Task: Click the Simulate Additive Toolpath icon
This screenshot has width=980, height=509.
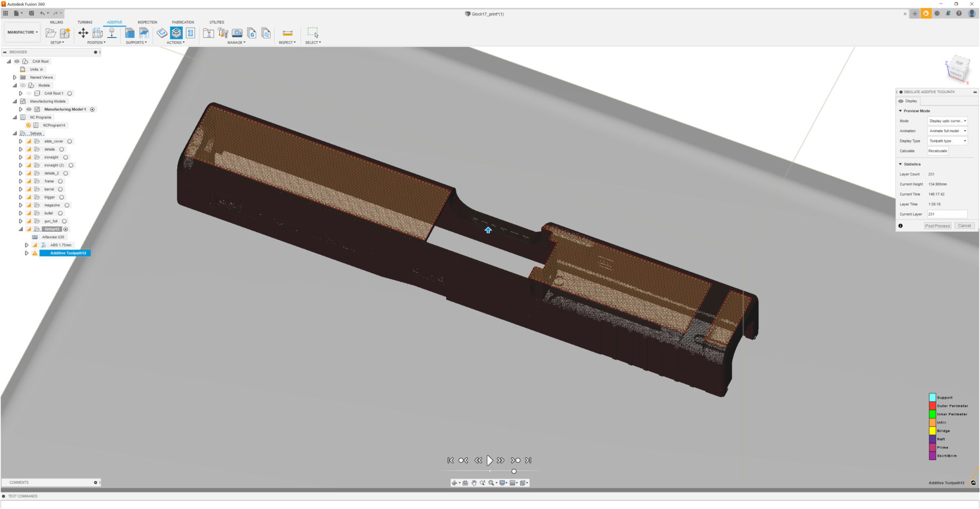Action: tap(176, 33)
